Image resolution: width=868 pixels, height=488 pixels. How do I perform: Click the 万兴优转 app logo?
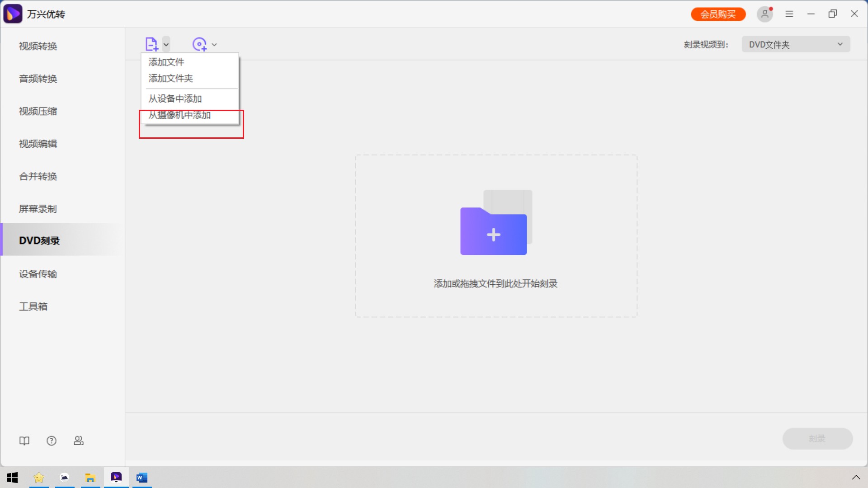tap(13, 14)
